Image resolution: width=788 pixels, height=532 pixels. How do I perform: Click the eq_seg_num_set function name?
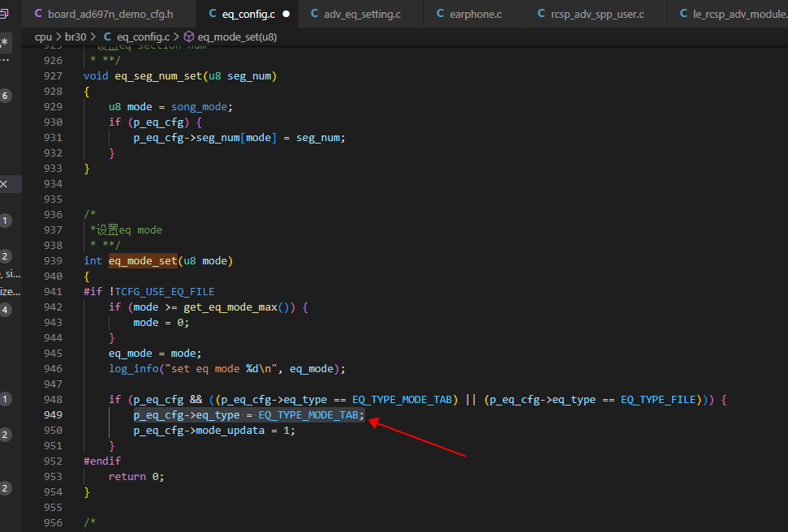pyautogui.click(x=158, y=76)
